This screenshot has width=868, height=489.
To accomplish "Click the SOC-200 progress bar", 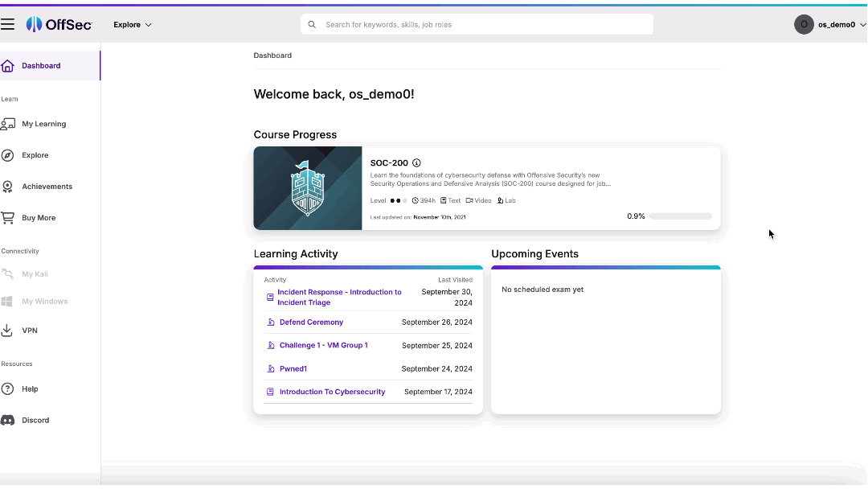I will coord(681,216).
